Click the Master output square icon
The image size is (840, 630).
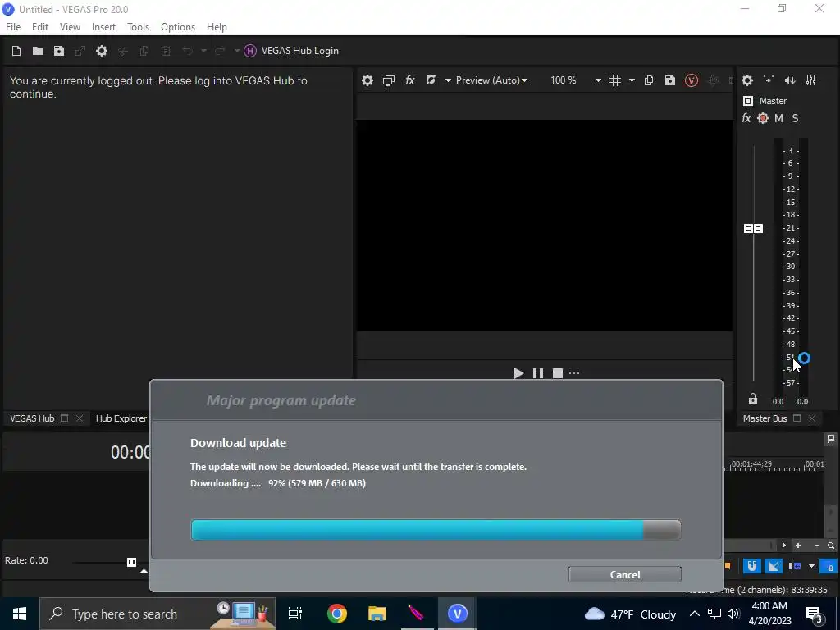(x=748, y=101)
